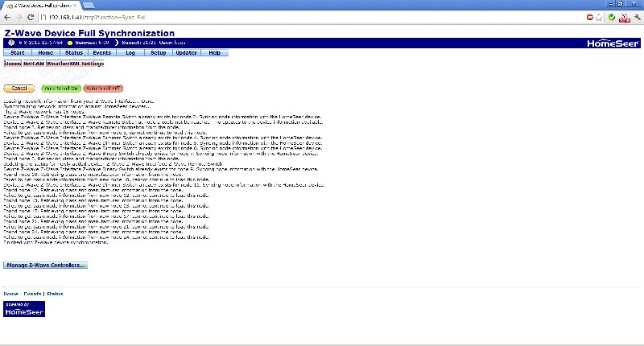Click the footer Status link
Image resolution: width=644 pixels, height=346 pixels.
pos(55,294)
